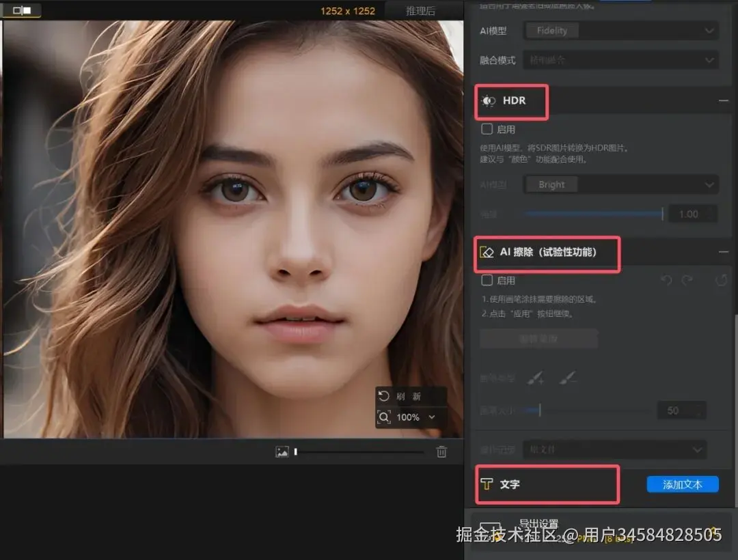Enable the HDR 启用 checkbox
The image size is (738, 560).
pyautogui.click(x=487, y=129)
